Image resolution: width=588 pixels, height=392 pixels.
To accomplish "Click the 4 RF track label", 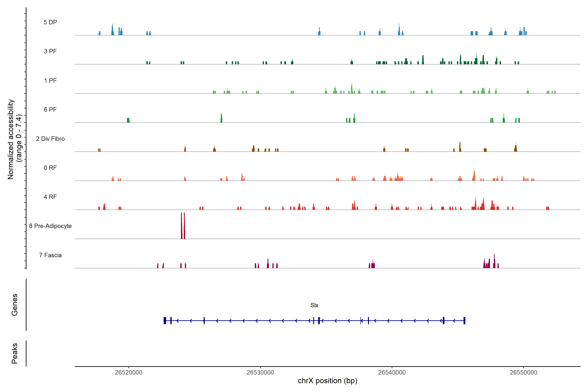I will pyautogui.click(x=50, y=197).
